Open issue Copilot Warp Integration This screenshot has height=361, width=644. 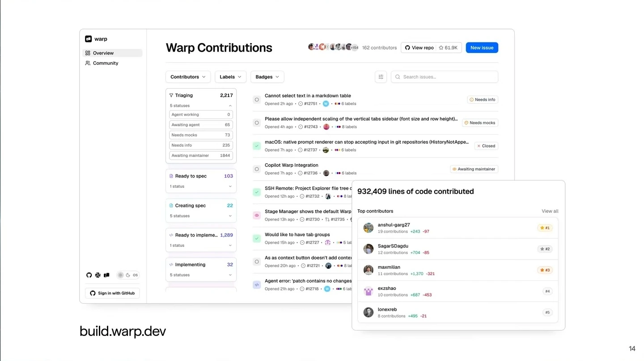pyautogui.click(x=292, y=165)
